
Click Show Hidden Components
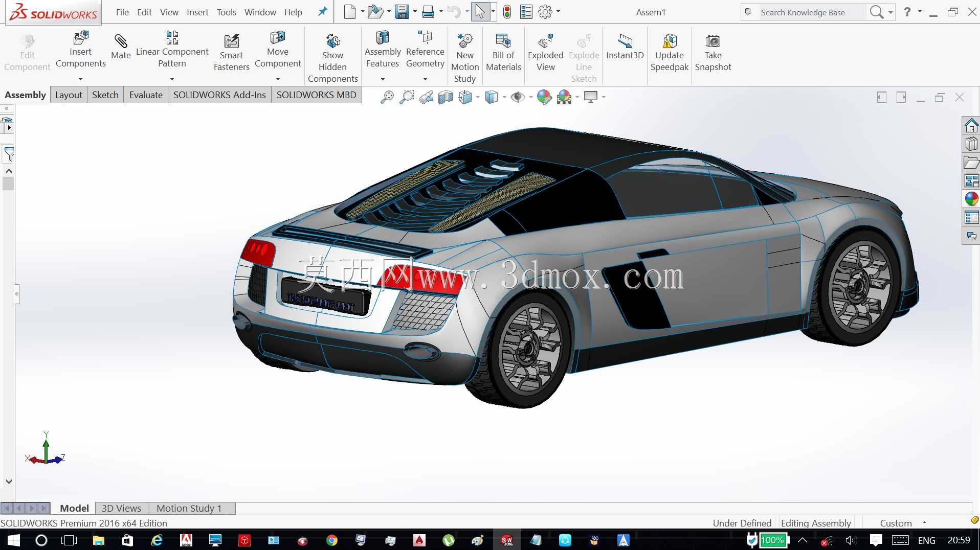coord(333,57)
